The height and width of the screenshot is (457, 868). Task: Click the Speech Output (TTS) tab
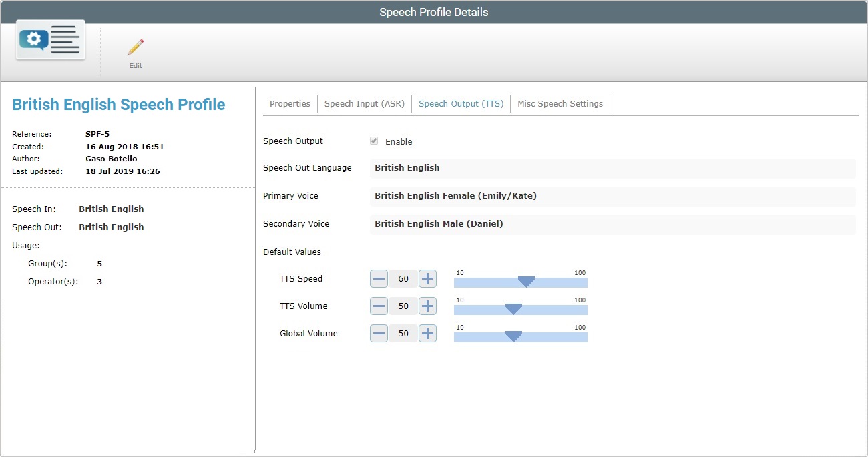461,103
